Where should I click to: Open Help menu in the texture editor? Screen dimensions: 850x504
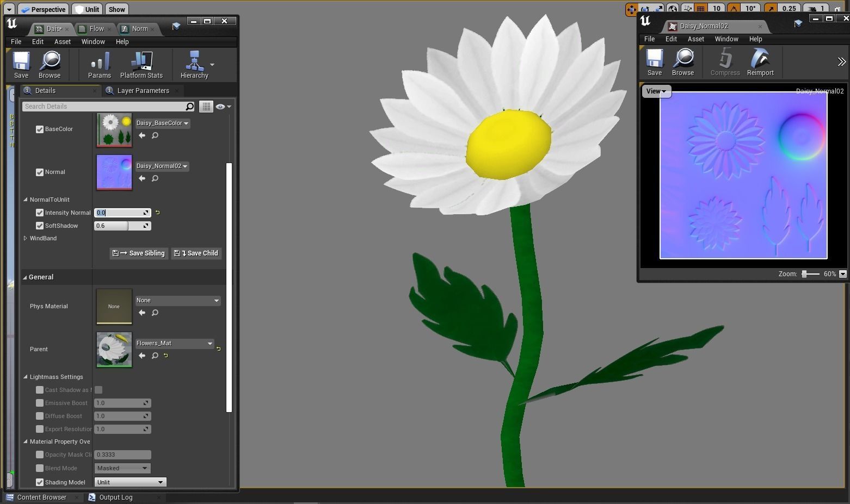[755, 39]
